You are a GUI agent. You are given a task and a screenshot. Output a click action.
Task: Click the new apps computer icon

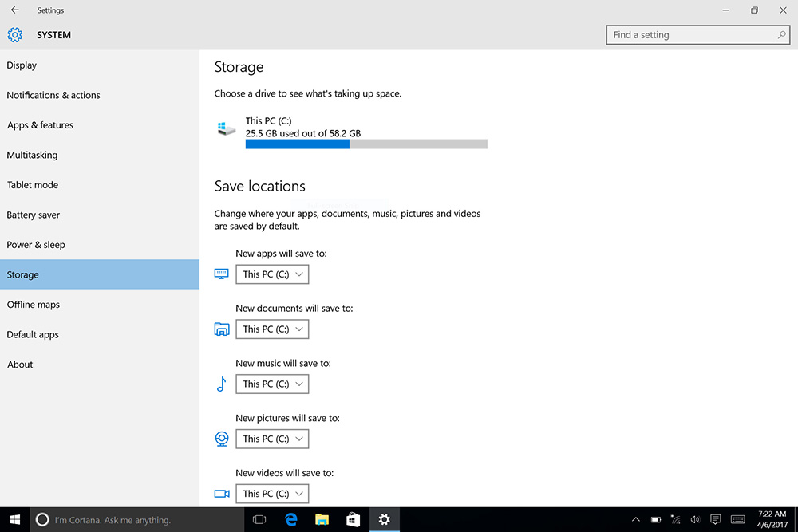click(221, 274)
